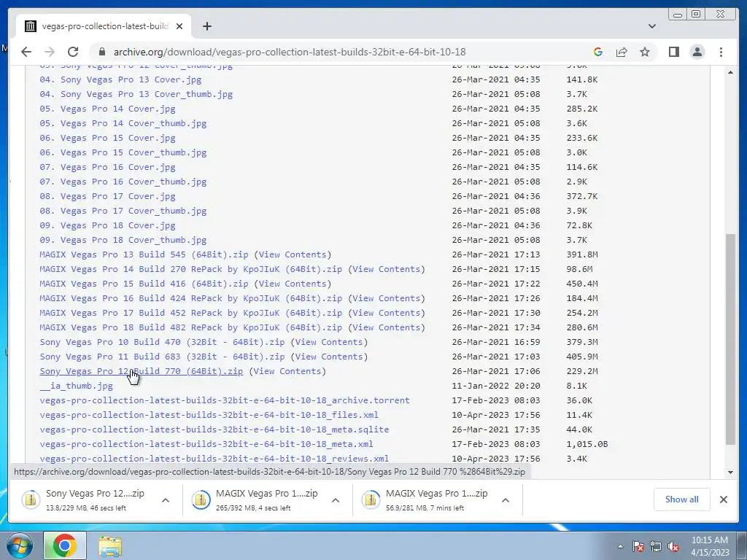Click the muted volume tray icon

(673, 547)
